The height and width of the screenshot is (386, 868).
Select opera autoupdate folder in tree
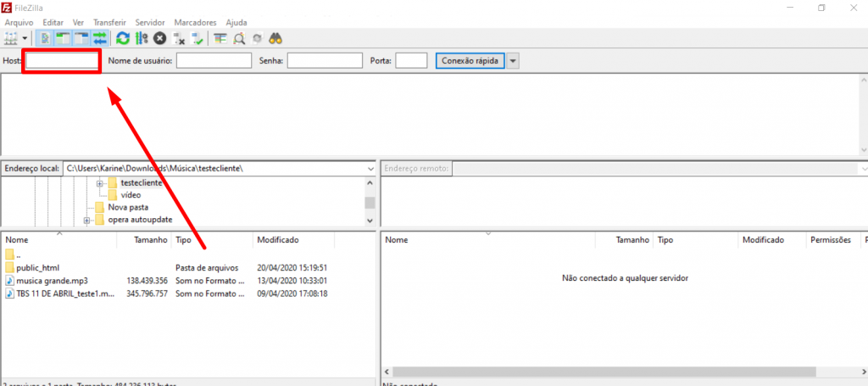coord(140,220)
